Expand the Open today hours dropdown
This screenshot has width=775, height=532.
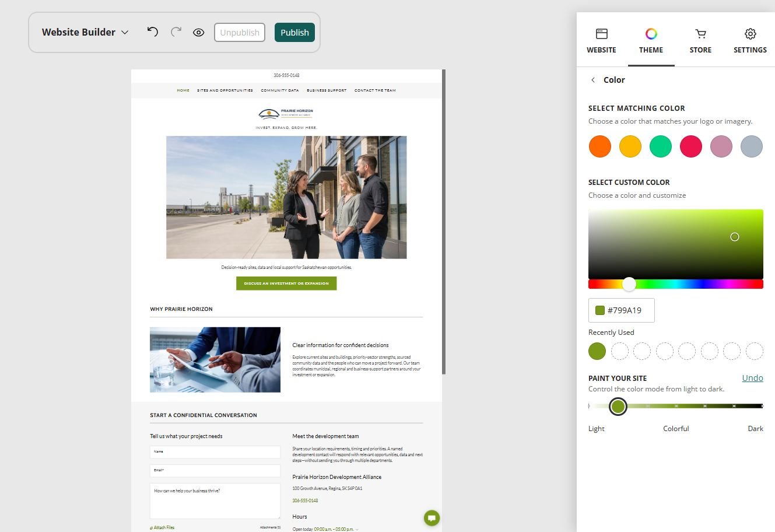(325, 529)
